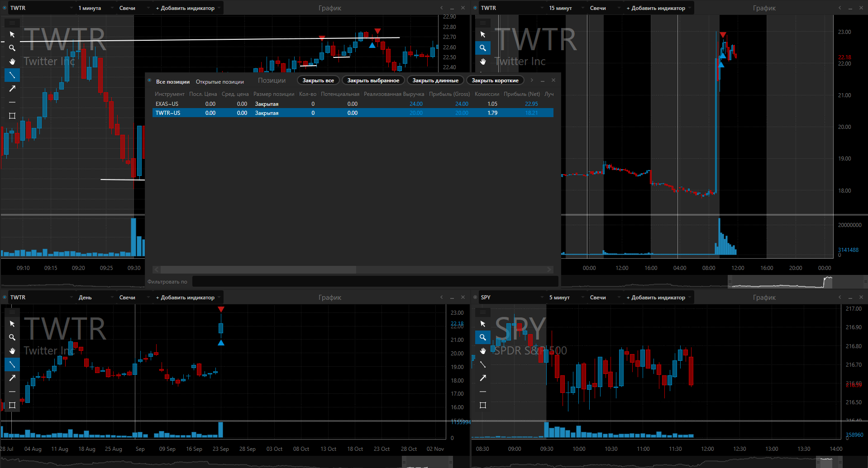Open 'Добавить индикатор' menu in daily chart

[x=188, y=298]
